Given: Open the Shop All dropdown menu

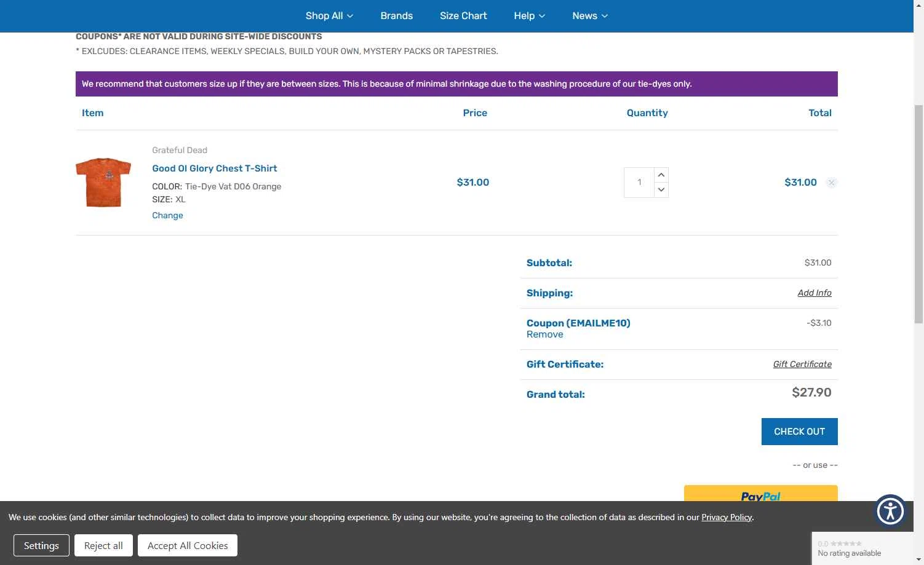Looking at the screenshot, I should tap(329, 16).
